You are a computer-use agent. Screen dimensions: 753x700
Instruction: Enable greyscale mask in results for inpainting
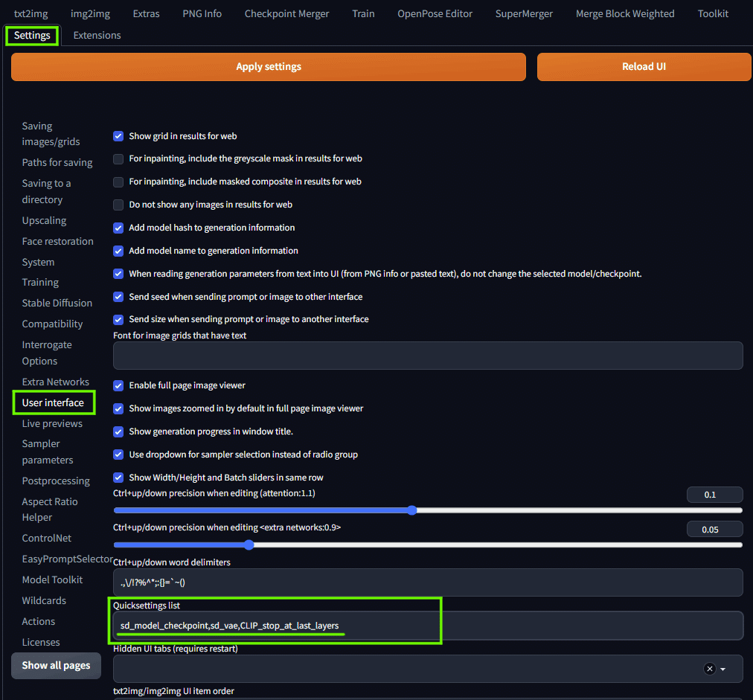click(x=118, y=158)
